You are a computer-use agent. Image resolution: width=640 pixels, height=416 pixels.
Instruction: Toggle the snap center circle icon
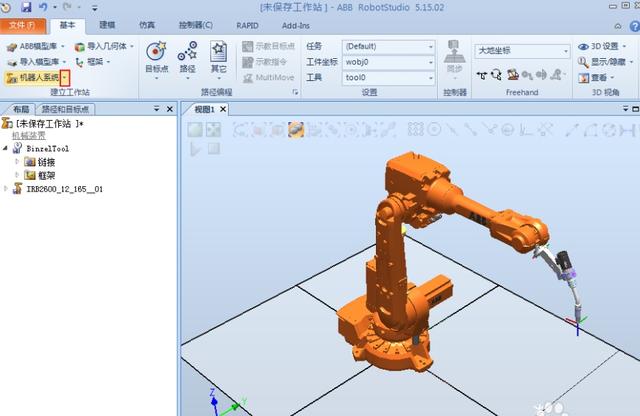(434, 130)
